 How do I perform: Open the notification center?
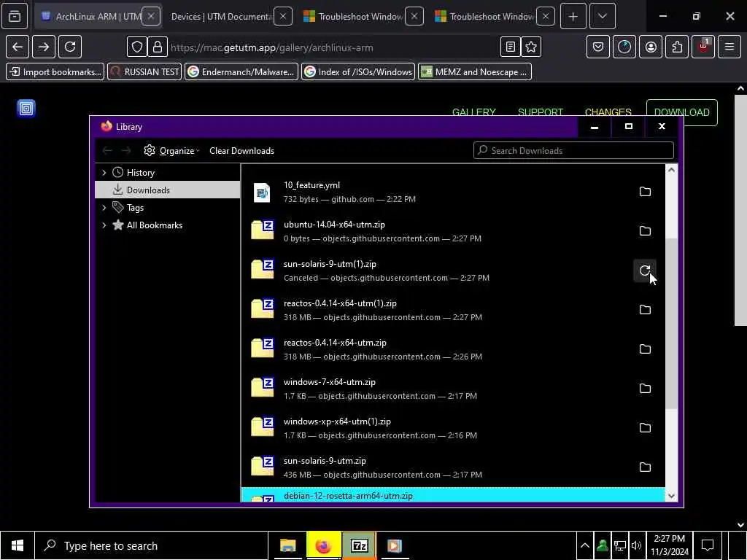(x=708, y=545)
